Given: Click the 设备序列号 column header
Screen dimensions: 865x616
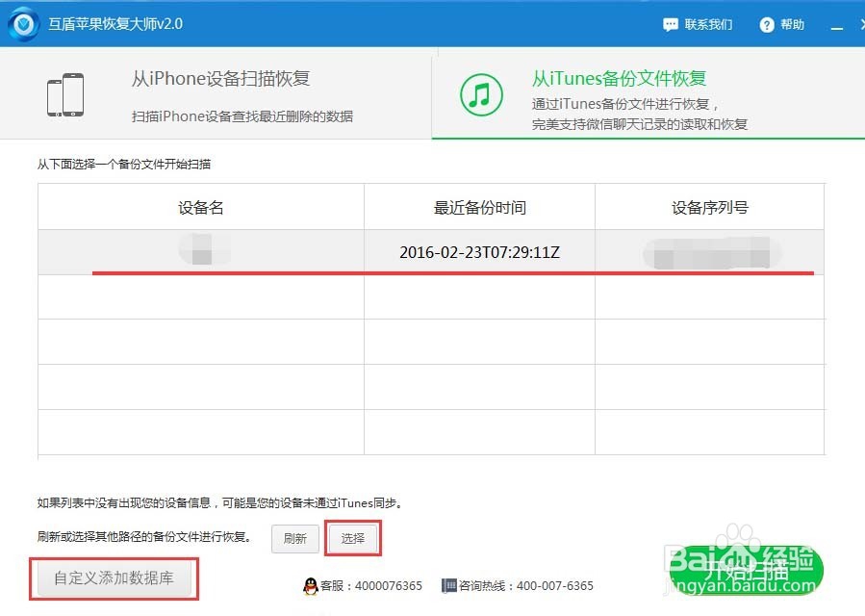Looking at the screenshot, I should [709, 208].
